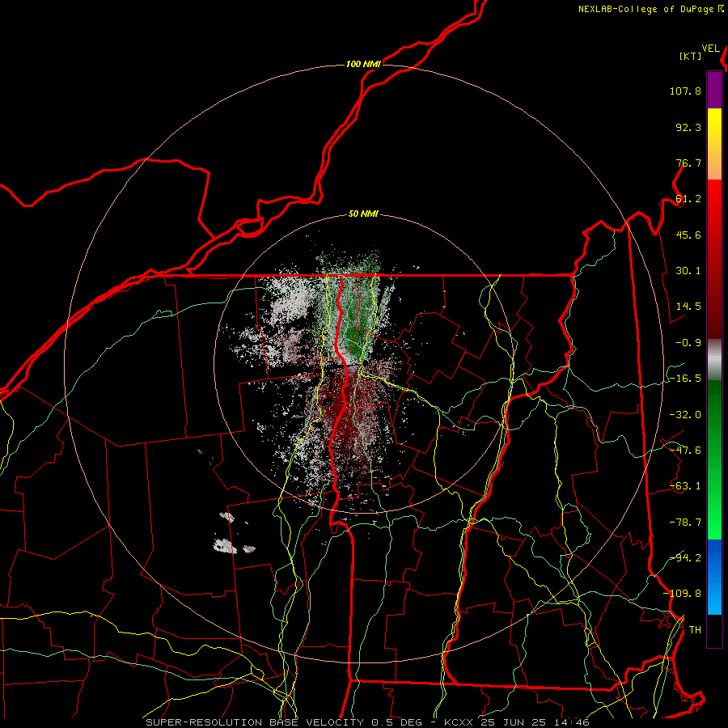Pick the purple segment of the velocity color bar
This screenshot has height=728, width=728.
tap(714, 91)
